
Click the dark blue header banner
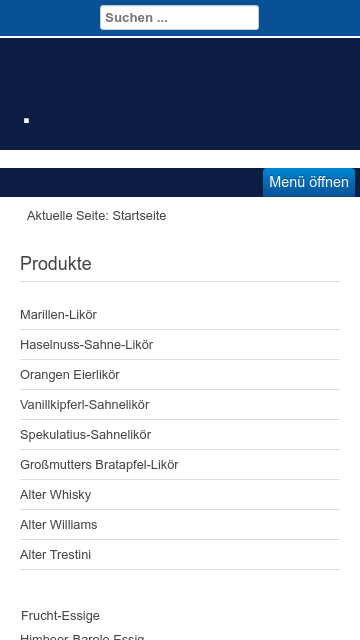point(180,94)
